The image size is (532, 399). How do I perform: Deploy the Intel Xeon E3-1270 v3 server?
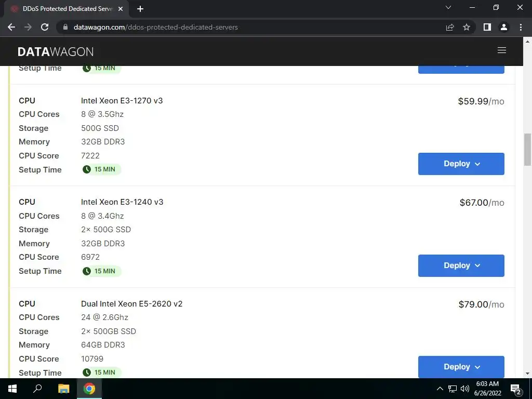(x=461, y=164)
